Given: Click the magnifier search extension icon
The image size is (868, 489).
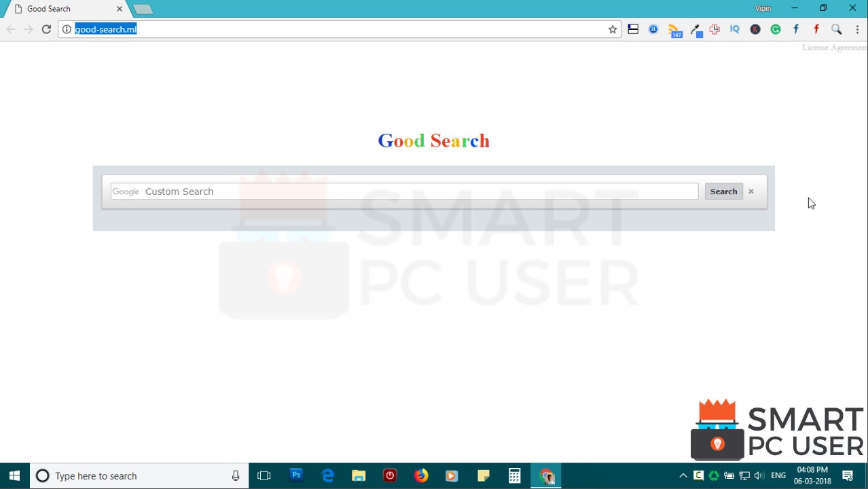Looking at the screenshot, I should click(836, 29).
